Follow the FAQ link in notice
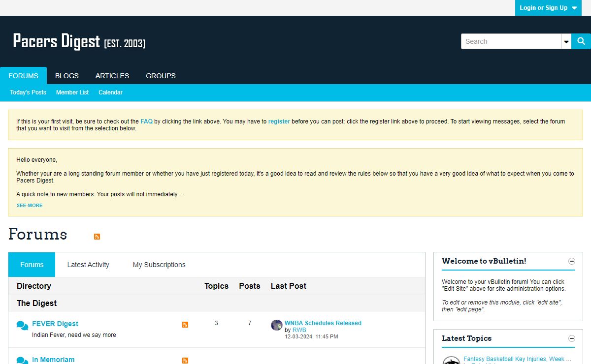The image size is (591, 364). (x=146, y=121)
